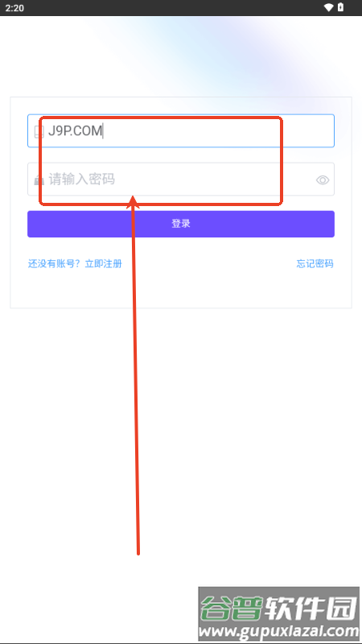Click the J9P.COM entered text
This screenshot has height=644, width=362.
click(75, 131)
